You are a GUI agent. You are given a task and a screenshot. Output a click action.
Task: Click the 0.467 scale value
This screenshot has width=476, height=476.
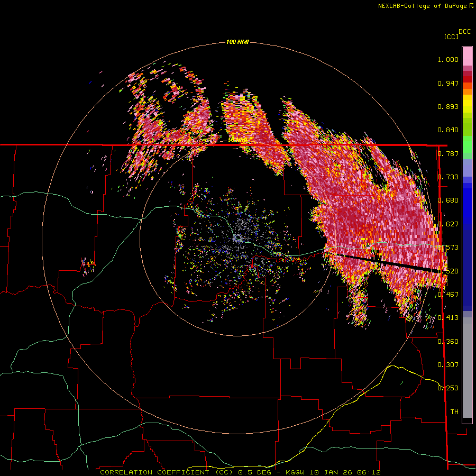click(448, 294)
